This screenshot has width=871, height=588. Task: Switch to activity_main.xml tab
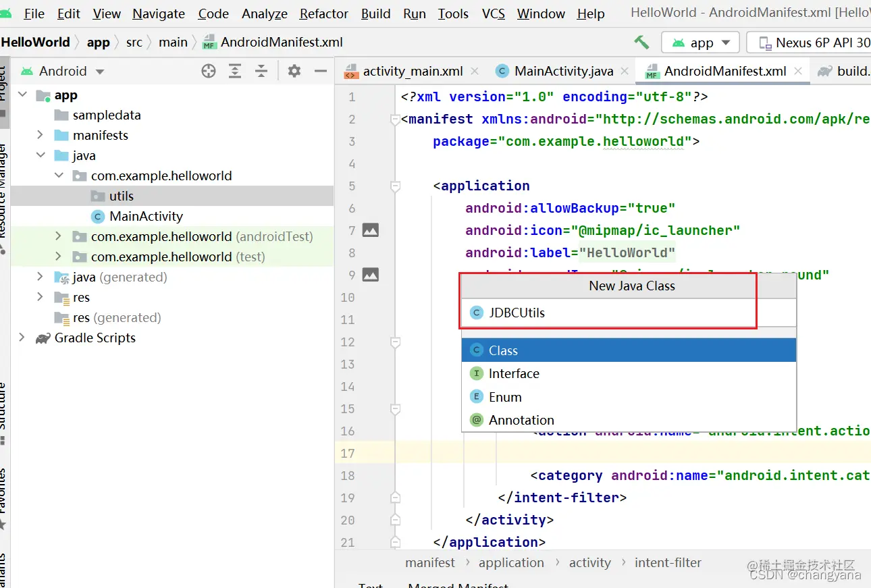coord(413,71)
